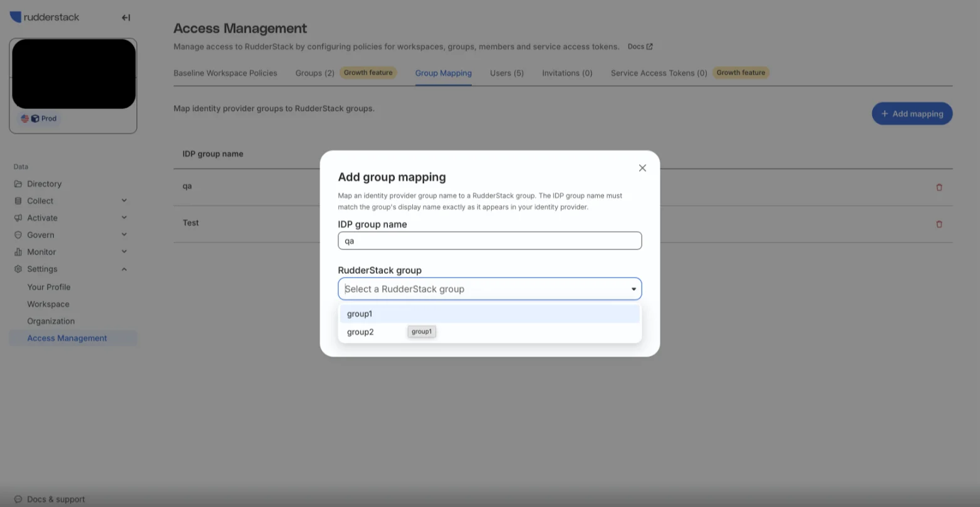Choose group1 from the dropdown list
Image resolution: width=980 pixels, height=507 pixels.
click(490, 314)
